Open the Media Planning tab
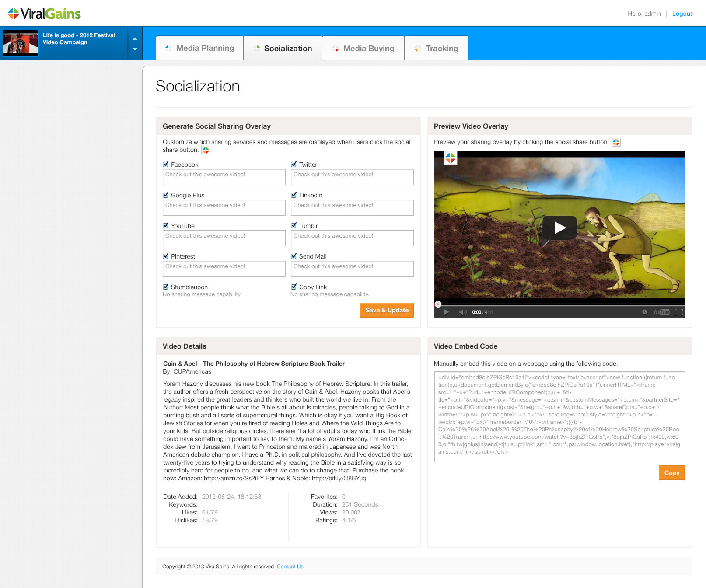706x588 pixels. pyautogui.click(x=199, y=48)
